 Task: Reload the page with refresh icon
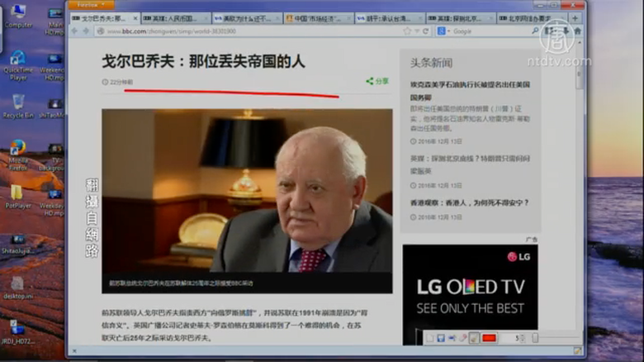coord(424,31)
